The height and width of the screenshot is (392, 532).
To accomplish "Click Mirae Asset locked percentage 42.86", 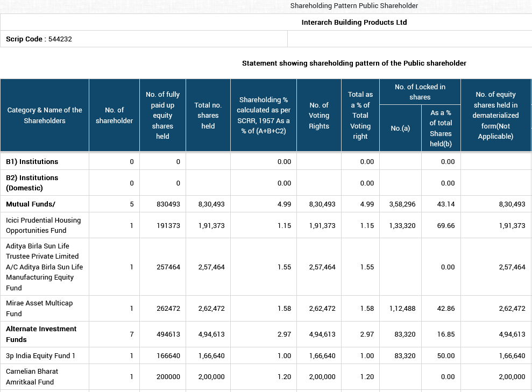I will click(446, 309).
